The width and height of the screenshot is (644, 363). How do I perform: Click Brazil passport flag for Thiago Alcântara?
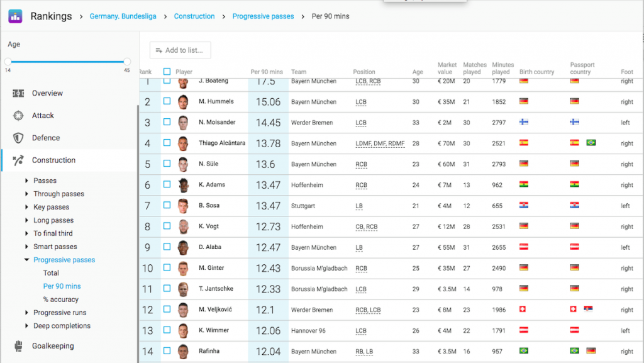pos(591,143)
